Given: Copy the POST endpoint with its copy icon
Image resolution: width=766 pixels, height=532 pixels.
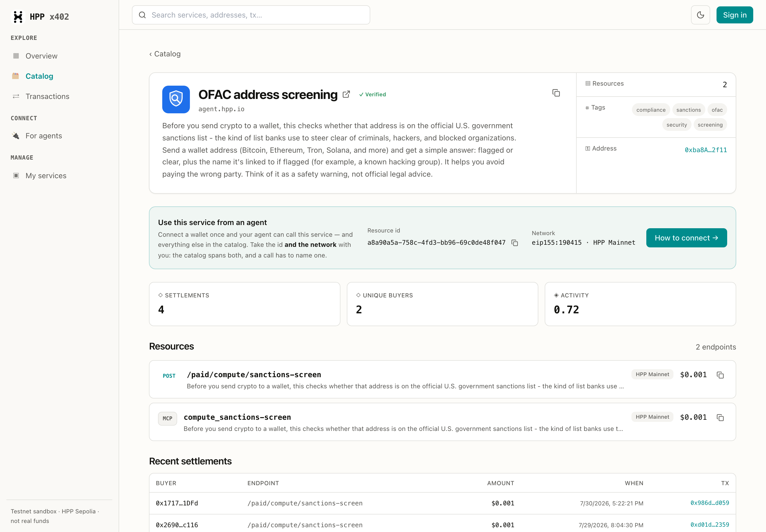Looking at the screenshot, I should (720, 375).
